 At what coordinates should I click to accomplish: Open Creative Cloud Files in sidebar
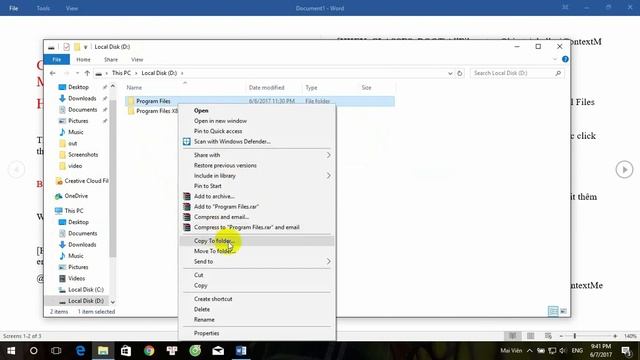82,181
